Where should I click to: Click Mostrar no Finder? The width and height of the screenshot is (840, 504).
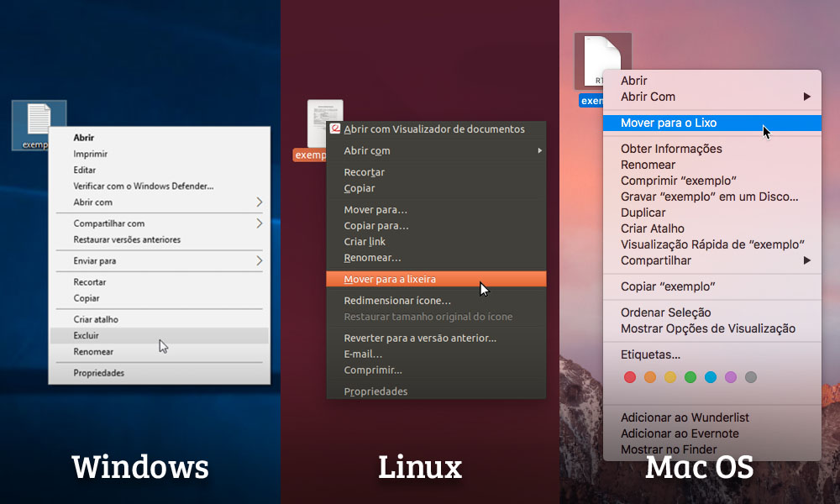click(664, 449)
